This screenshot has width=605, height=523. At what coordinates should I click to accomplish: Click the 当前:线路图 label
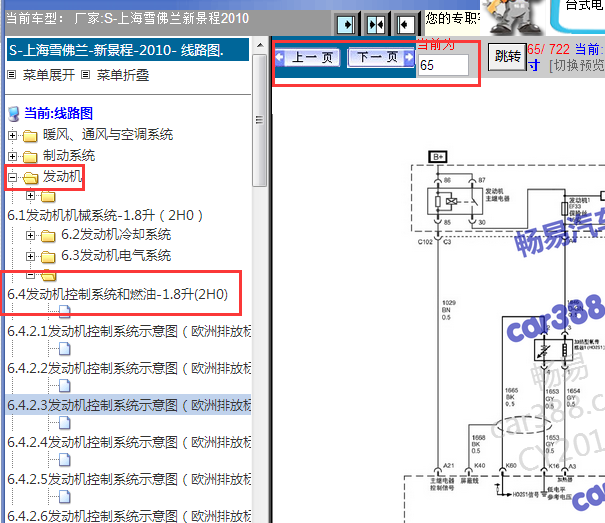(58, 113)
